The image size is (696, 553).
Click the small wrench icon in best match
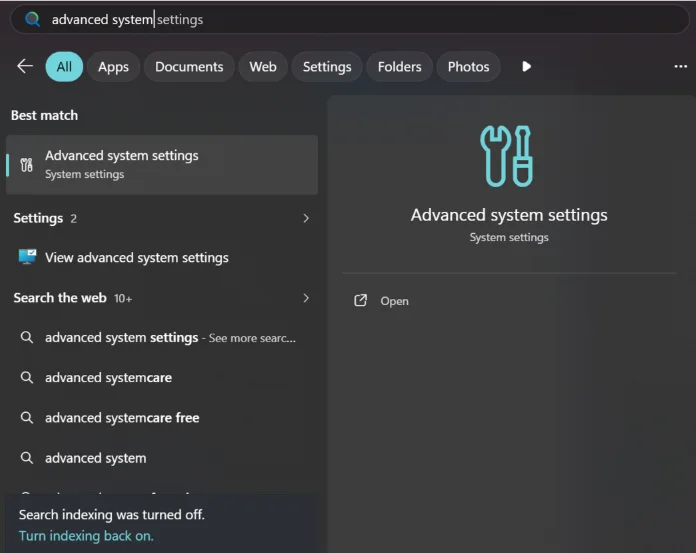pos(27,165)
